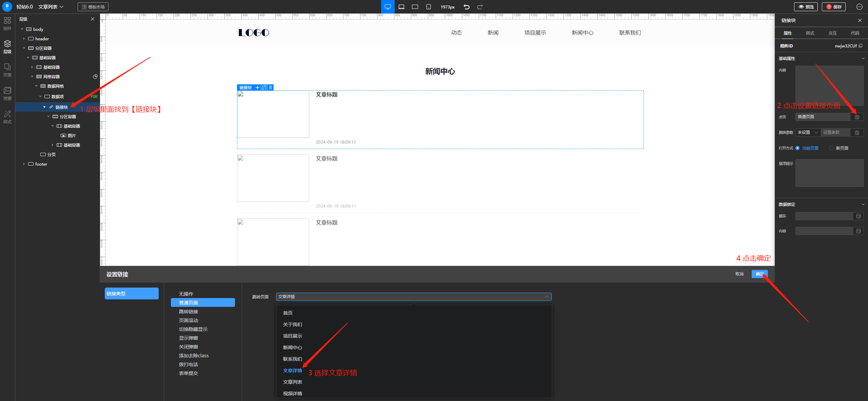This screenshot has width=868, height=401.
Task: Open parameter settings icon beside 设置参数
Action: [x=857, y=132]
